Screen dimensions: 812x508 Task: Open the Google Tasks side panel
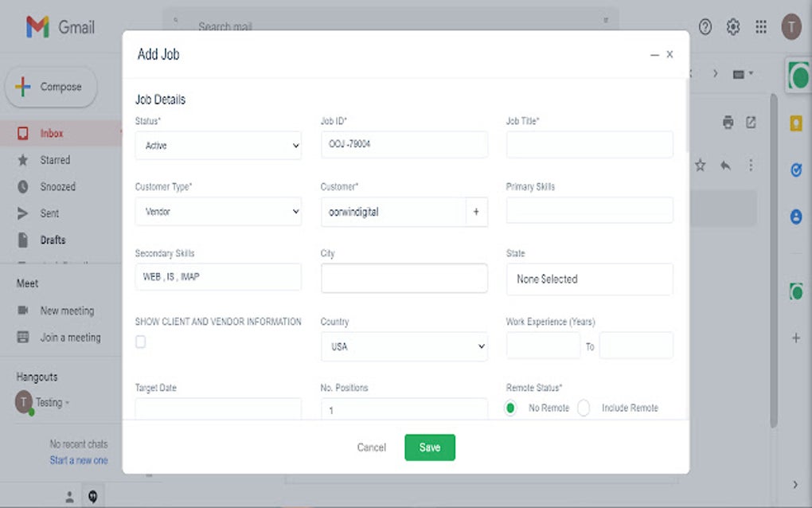pos(797,169)
